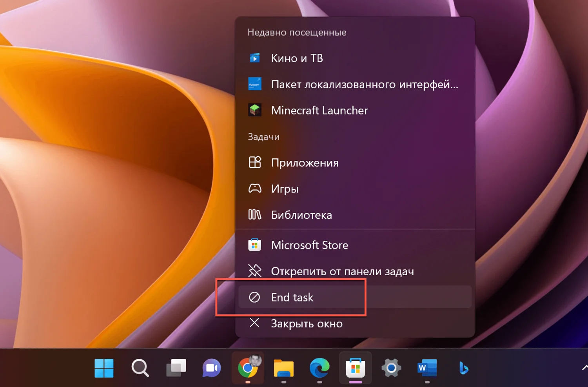Image resolution: width=588 pixels, height=387 pixels.
Task: Click the Microsoft Store taskbar icon
Action: pyautogui.click(x=356, y=368)
